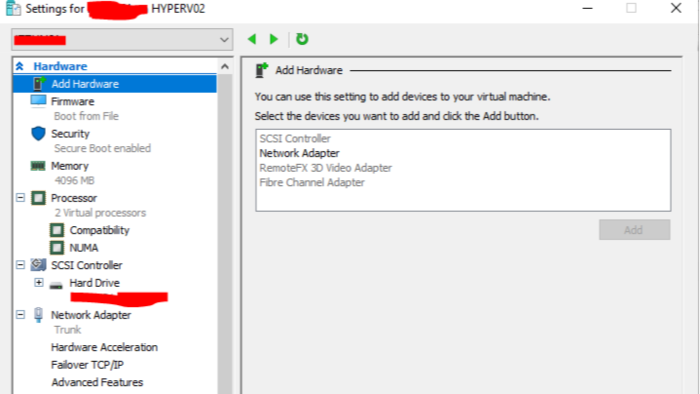The image size is (700, 394).
Task: Click '4096 MB' memory value
Action: click(x=74, y=180)
